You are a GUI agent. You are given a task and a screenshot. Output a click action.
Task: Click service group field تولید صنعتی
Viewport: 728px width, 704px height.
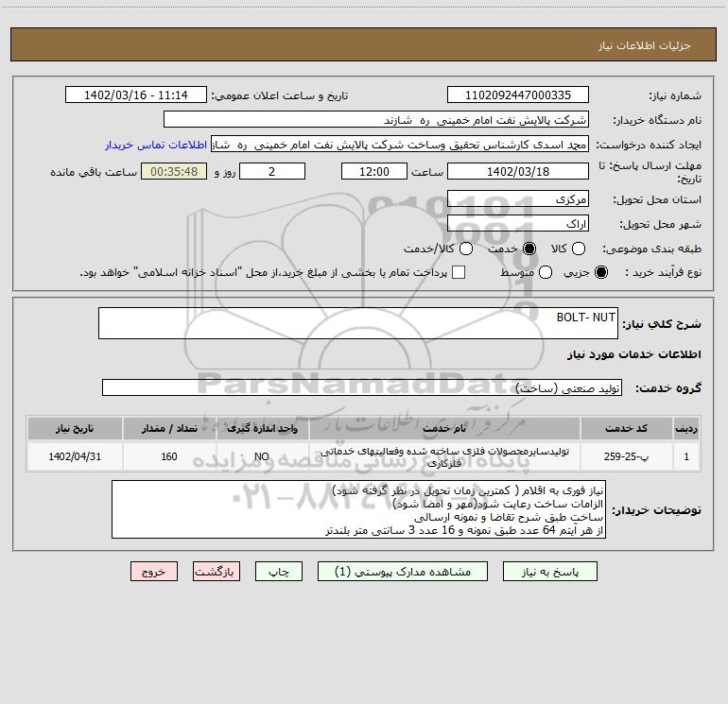point(362,387)
